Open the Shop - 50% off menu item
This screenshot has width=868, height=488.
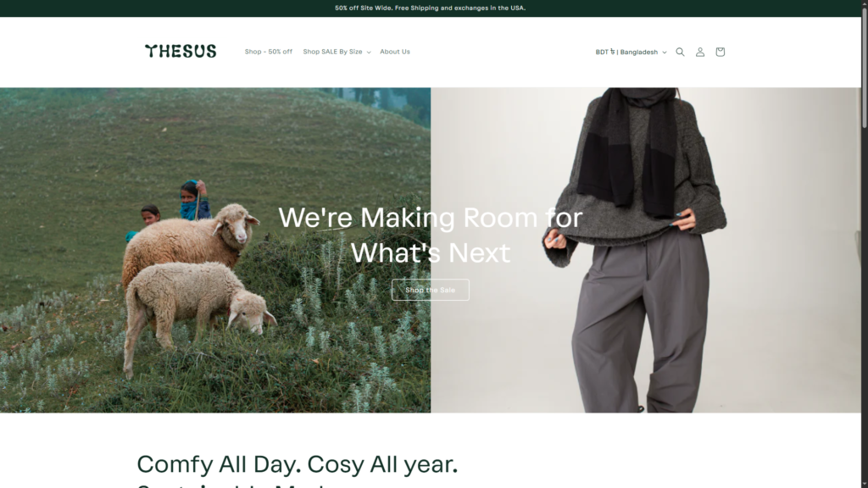click(x=269, y=52)
